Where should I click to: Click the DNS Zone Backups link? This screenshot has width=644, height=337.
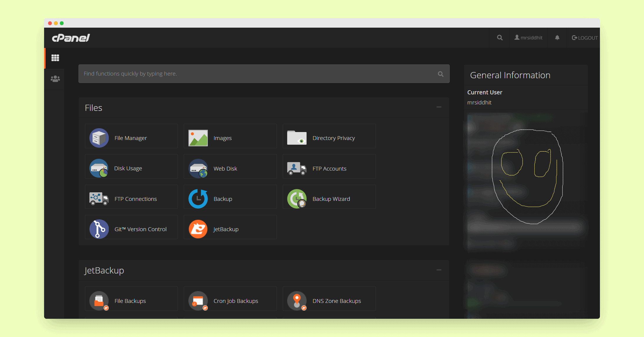click(x=337, y=301)
